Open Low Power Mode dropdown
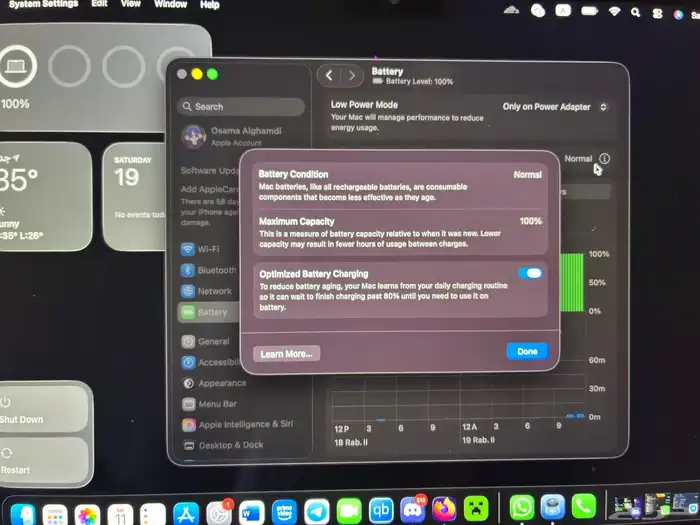 pos(555,107)
